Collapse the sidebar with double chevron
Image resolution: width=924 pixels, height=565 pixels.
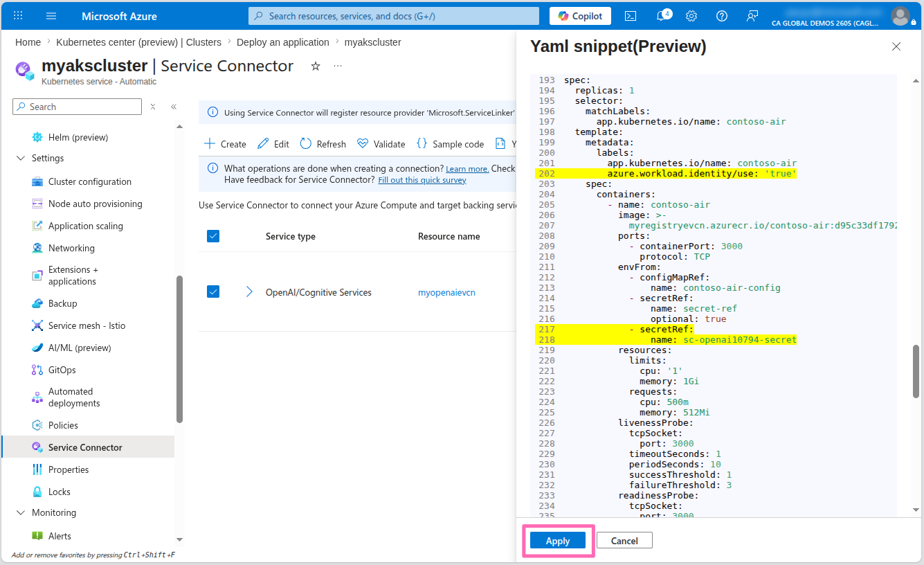coord(174,107)
